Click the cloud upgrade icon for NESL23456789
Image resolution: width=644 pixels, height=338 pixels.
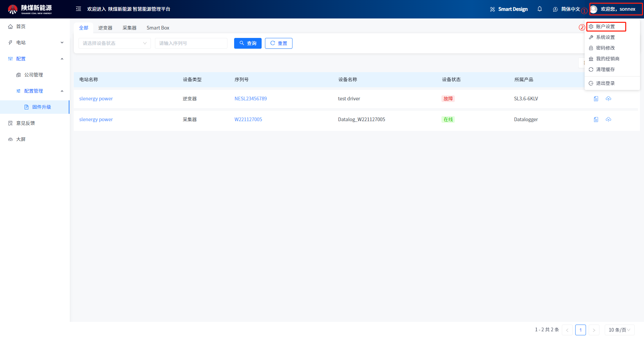pos(608,99)
